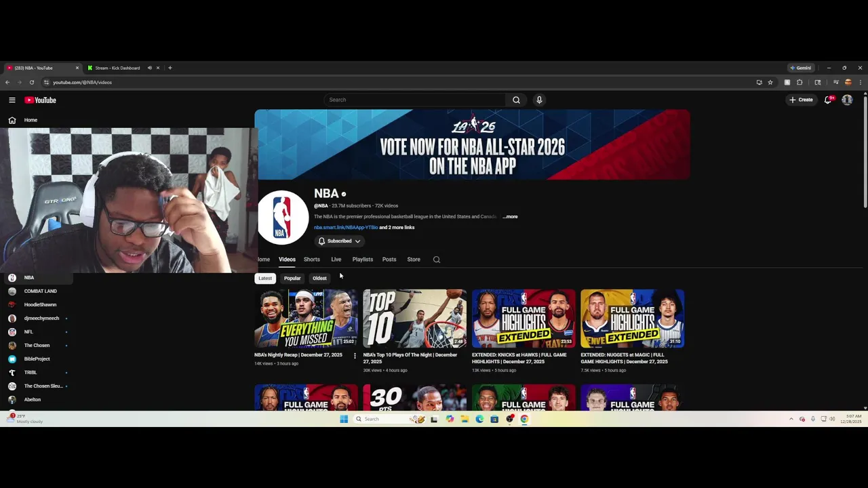Reload the YouTube page
The width and height of the screenshot is (868, 488).
pyautogui.click(x=31, y=82)
